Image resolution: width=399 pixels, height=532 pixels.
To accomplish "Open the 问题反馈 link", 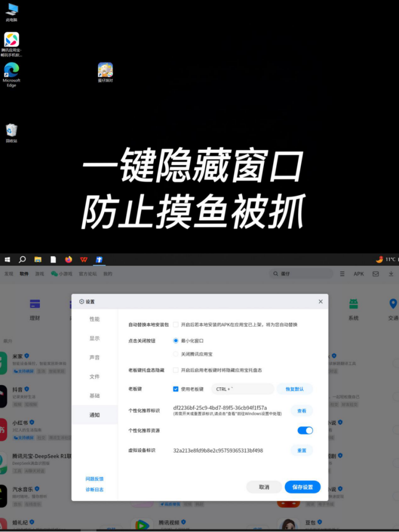I will 95,479.
